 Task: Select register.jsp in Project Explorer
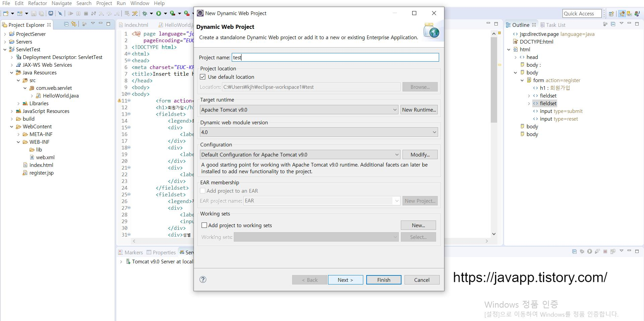38,173
